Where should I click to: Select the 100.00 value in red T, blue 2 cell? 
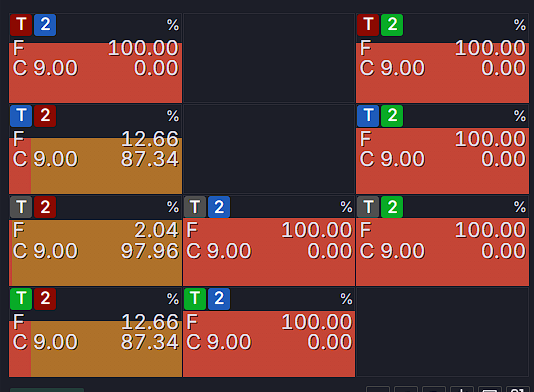[143, 48]
